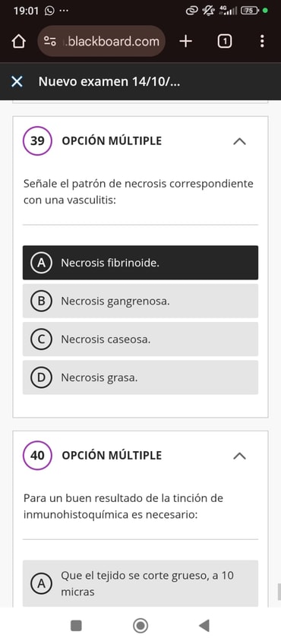Tap the blackboard.com address bar
Image resolution: width=281 pixels, height=644 pixels.
pos(102,41)
